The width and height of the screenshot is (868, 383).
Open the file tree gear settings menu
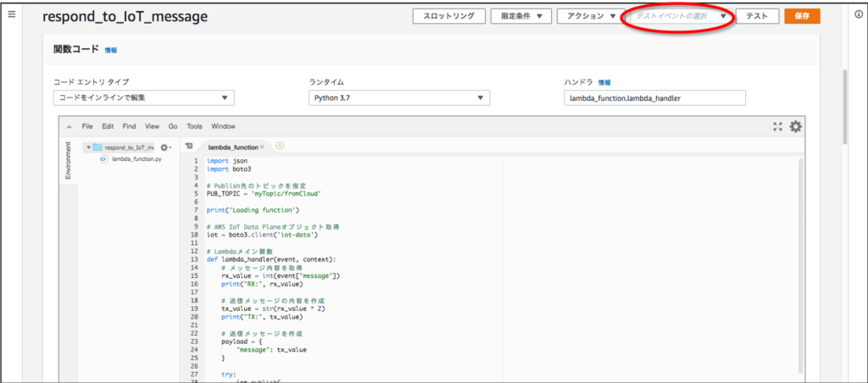[x=164, y=147]
